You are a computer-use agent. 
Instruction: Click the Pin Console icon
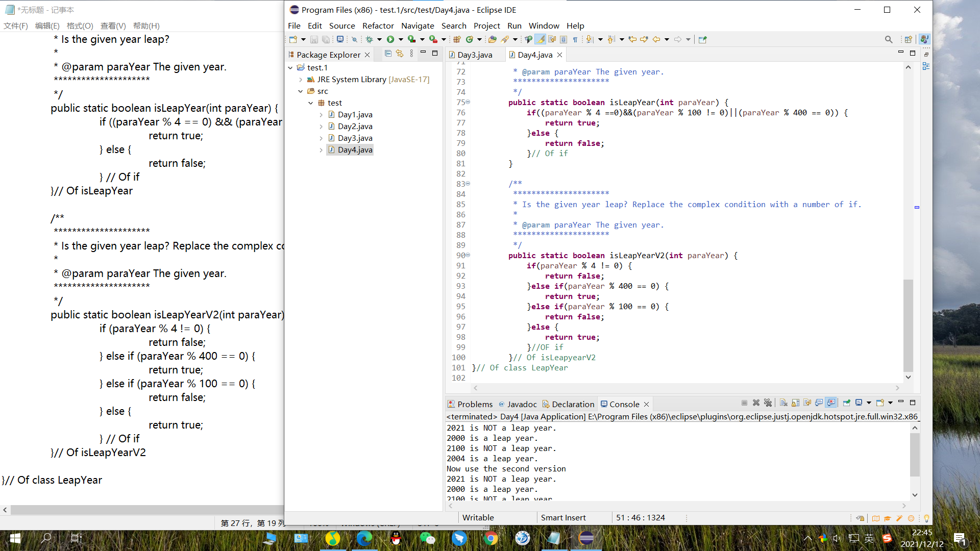coord(846,403)
